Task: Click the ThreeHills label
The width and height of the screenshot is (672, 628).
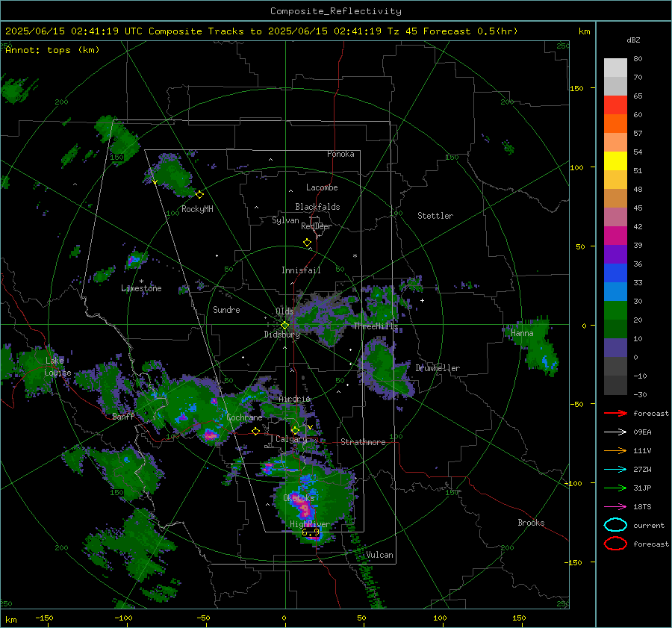Action: coord(376,326)
